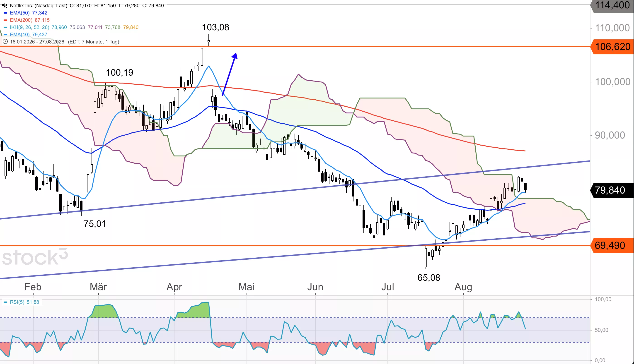Click the EMA(10) value '79,437'
The image size is (634, 364).
(40, 34)
